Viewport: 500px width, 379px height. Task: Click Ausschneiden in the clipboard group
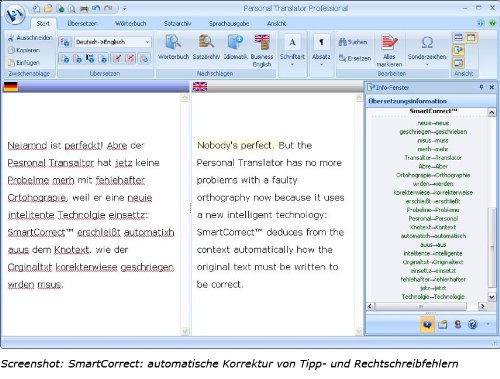click(30, 38)
